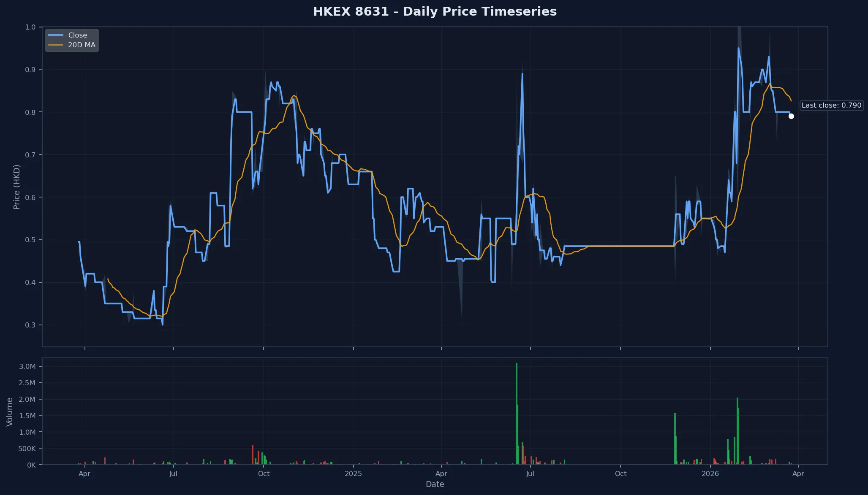Click the orange line sample in legend
This screenshot has width=868, height=495.
[x=55, y=45]
